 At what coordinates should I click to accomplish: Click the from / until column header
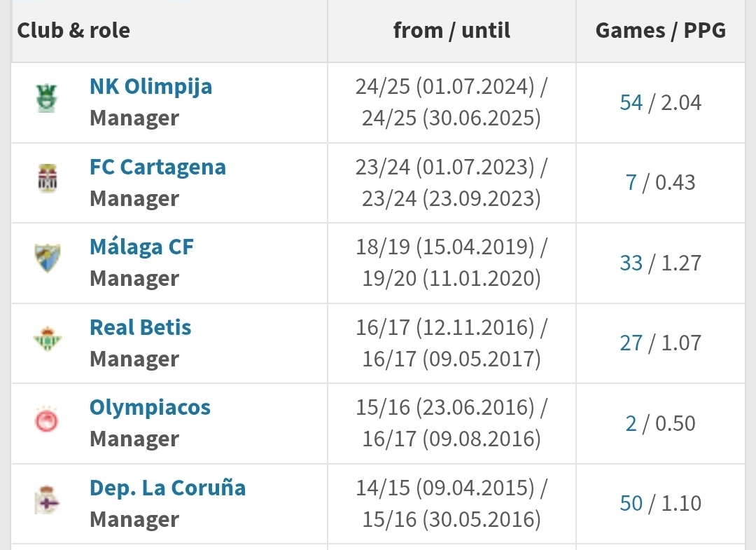(451, 30)
